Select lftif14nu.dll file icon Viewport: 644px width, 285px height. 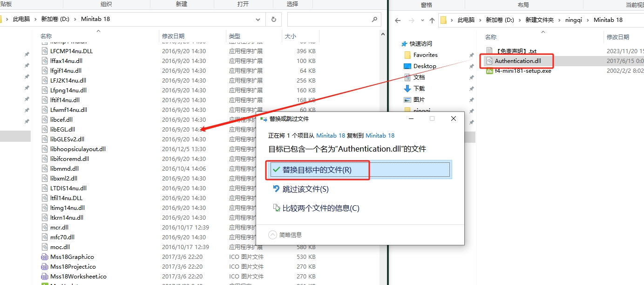pyautogui.click(x=45, y=100)
